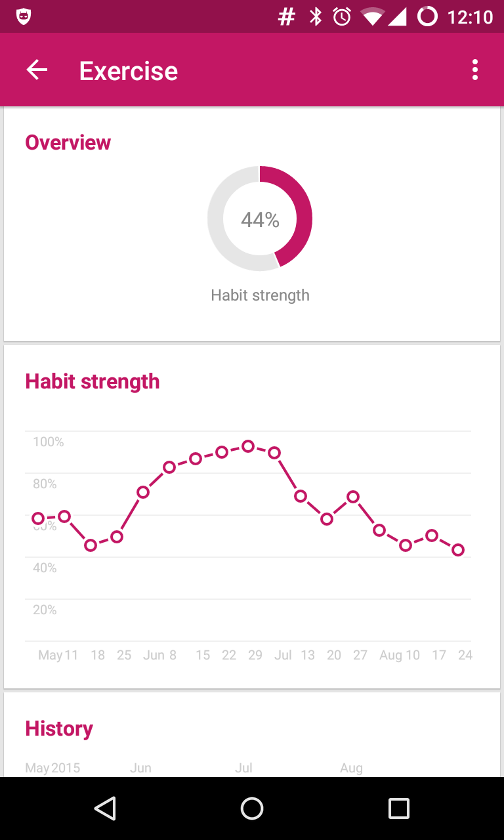504x840 pixels.
Task: Open the three-dot overflow menu
Action: click(474, 70)
